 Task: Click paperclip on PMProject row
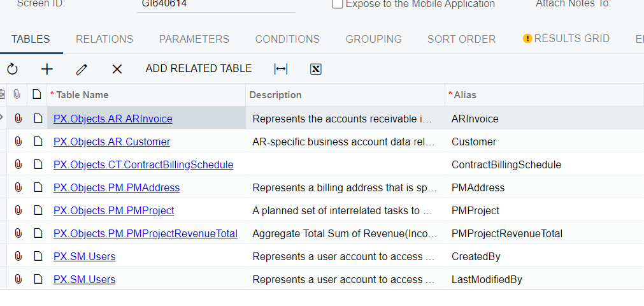[18, 210]
